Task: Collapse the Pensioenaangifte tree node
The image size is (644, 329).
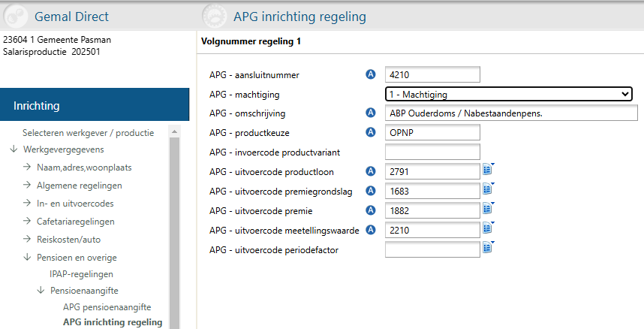Action: coord(51,290)
